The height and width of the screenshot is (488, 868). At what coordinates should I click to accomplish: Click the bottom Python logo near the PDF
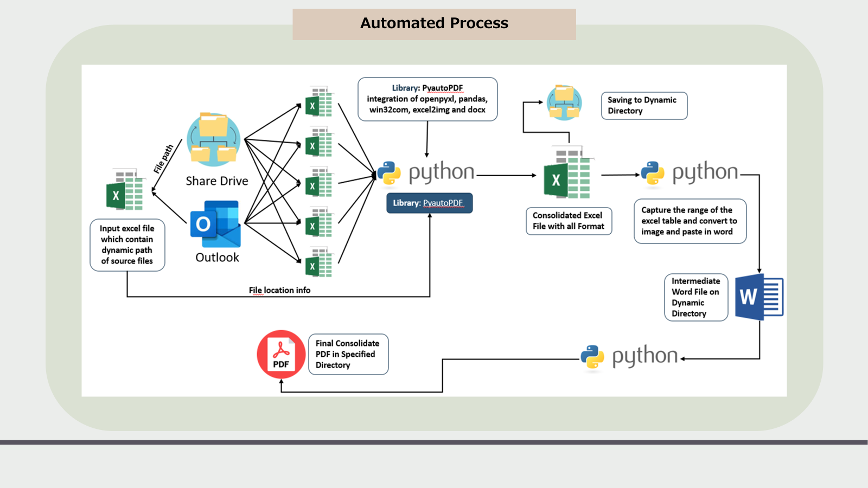coord(592,357)
